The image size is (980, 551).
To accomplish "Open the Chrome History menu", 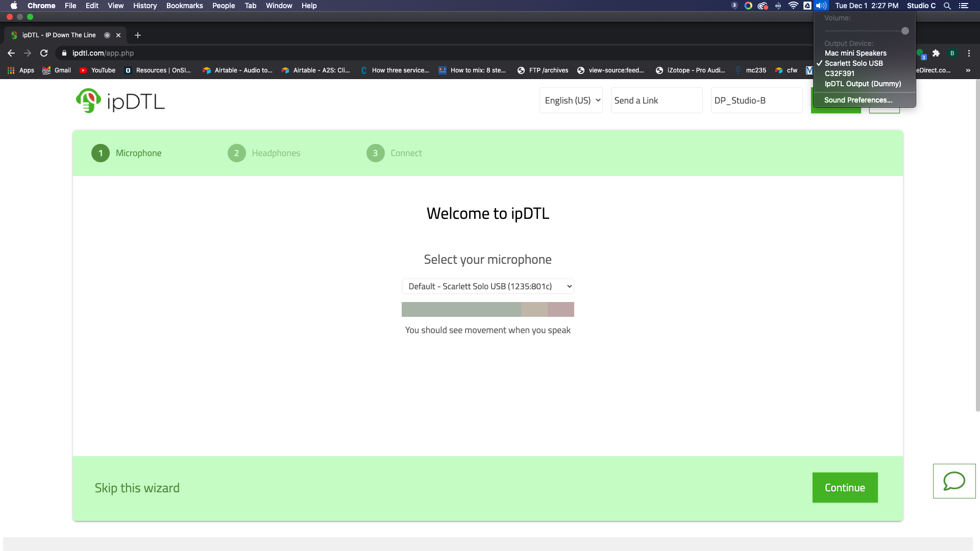I will [145, 6].
